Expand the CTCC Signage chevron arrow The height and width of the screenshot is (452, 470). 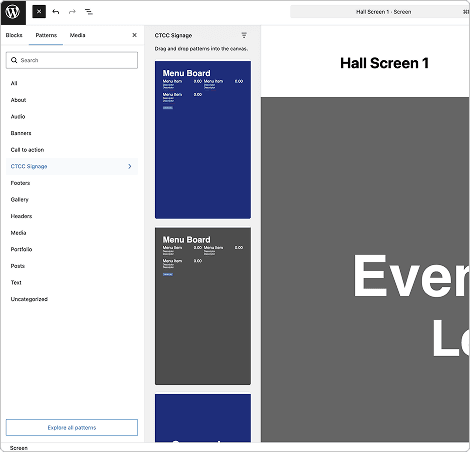click(130, 166)
